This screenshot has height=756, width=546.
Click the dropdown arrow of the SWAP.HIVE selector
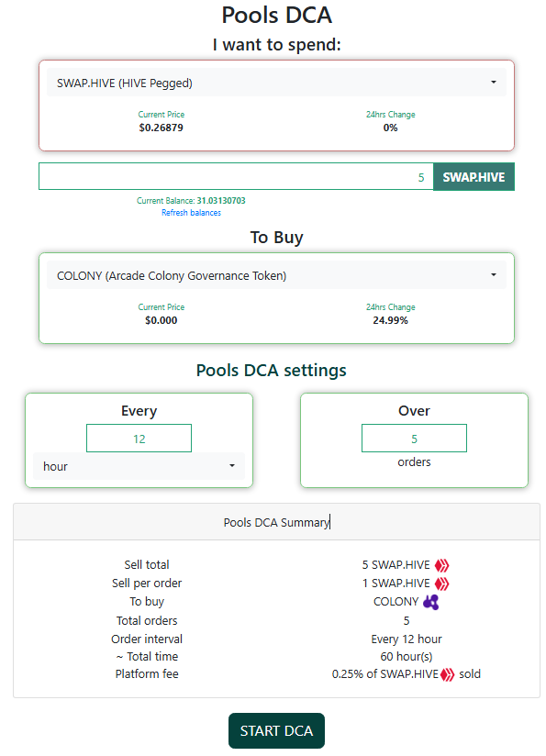tap(494, 83)
